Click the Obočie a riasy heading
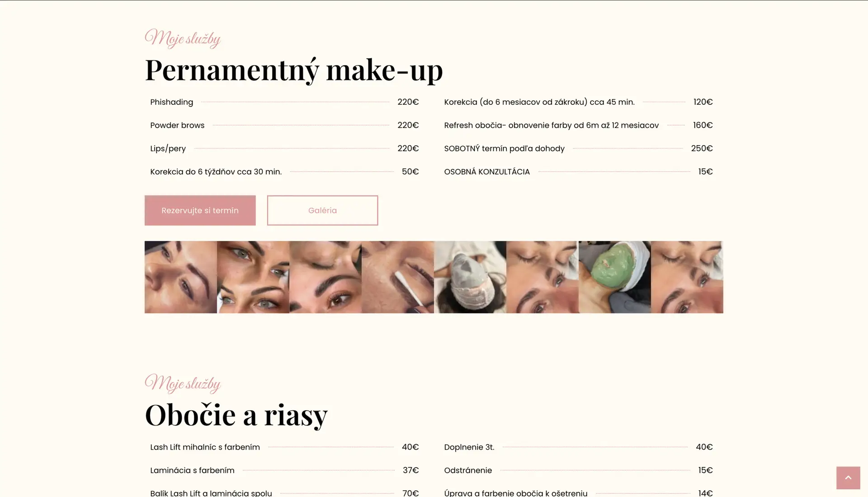The height and width of the screenshot is (497, 868). click(x=236, y=415)
